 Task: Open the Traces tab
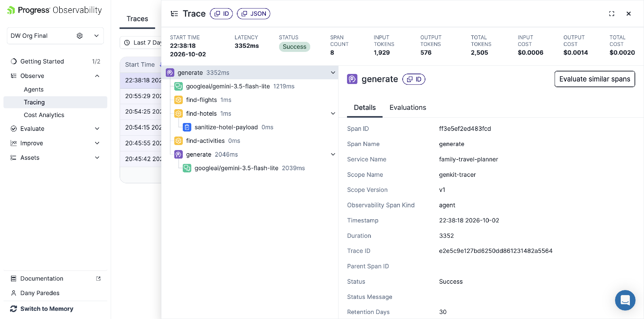[x=137, y=19]
